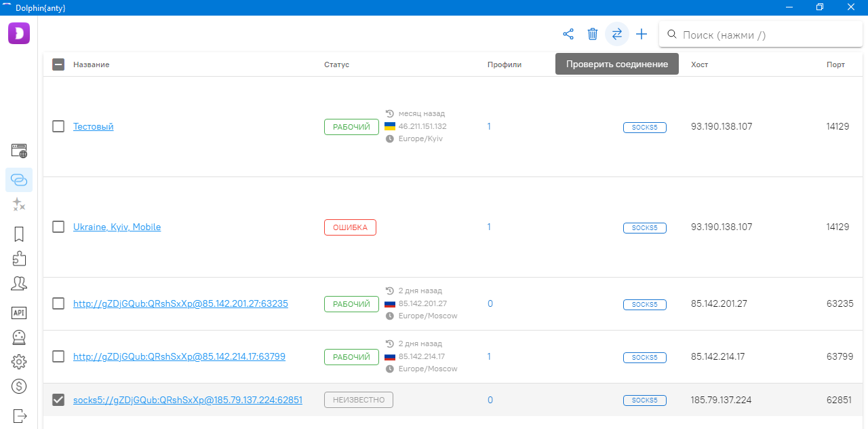
Task: Click the logout icon in sidebar
Action: tap(19, 415)
